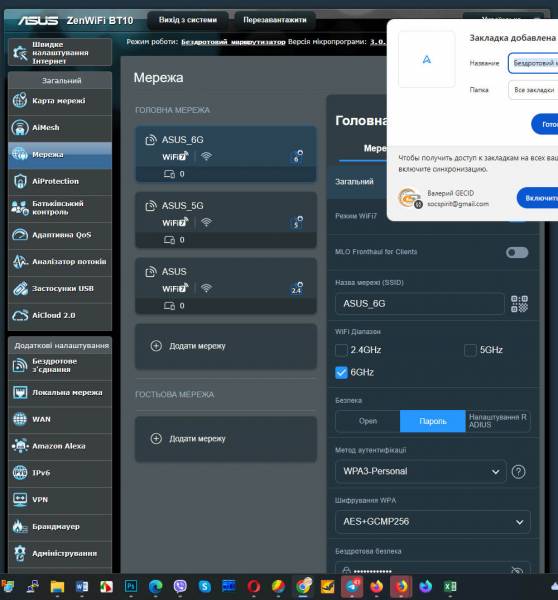Open WAN settings
This screenshot has height=600, width=558.
coord(60,419)
